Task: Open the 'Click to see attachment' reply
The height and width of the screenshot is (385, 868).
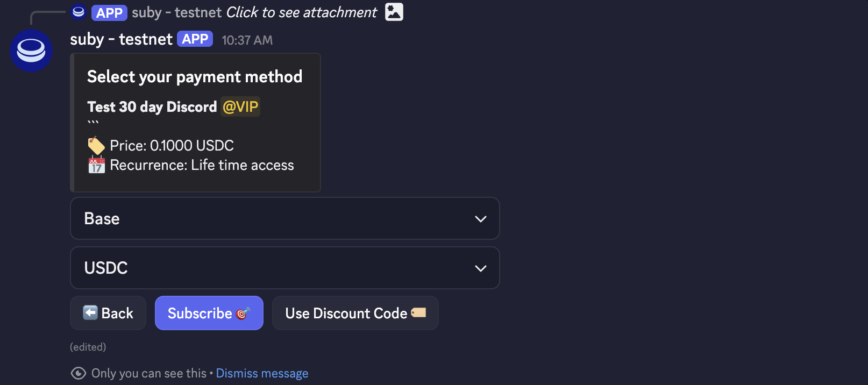Action: (301, 12)
